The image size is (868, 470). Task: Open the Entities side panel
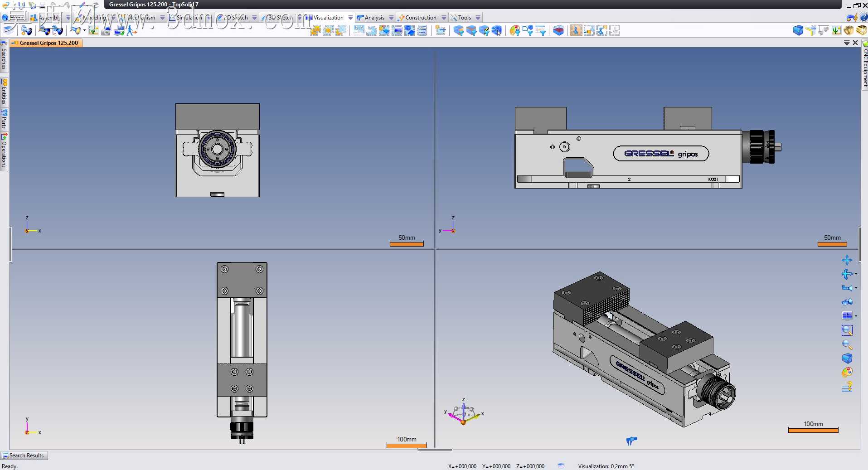click(x=4, y=92)
